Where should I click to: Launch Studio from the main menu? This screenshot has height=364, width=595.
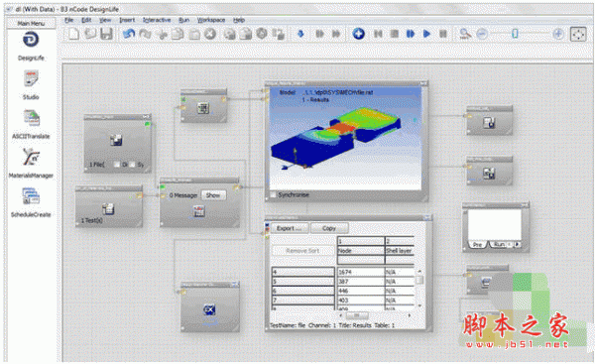click(x=31, y=79)
